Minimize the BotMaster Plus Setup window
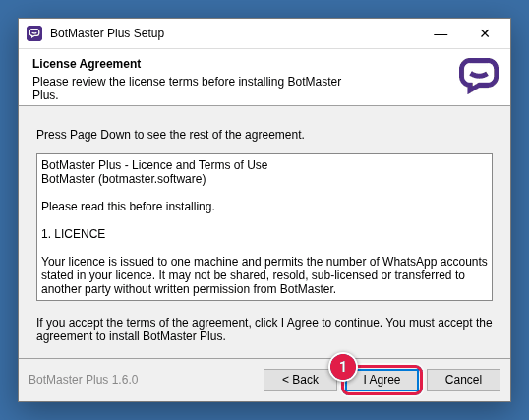Image resolution: width=529 pixels, height=420 pixels. pyautogui.click(x=441, y=33)
